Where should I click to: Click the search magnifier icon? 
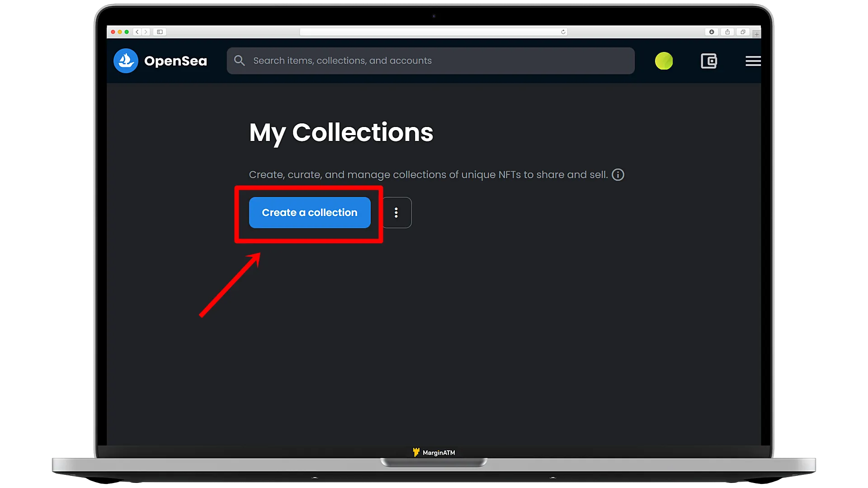tap(239, 60)
